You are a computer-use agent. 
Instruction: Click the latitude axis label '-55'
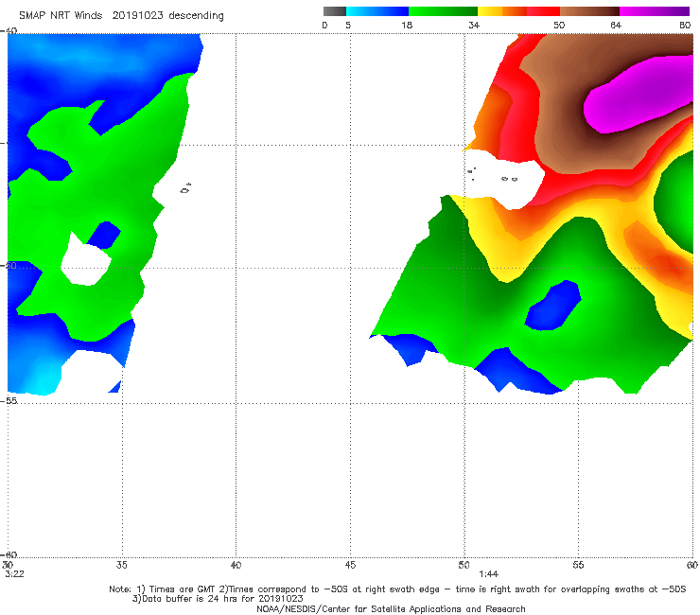point(9,400)
